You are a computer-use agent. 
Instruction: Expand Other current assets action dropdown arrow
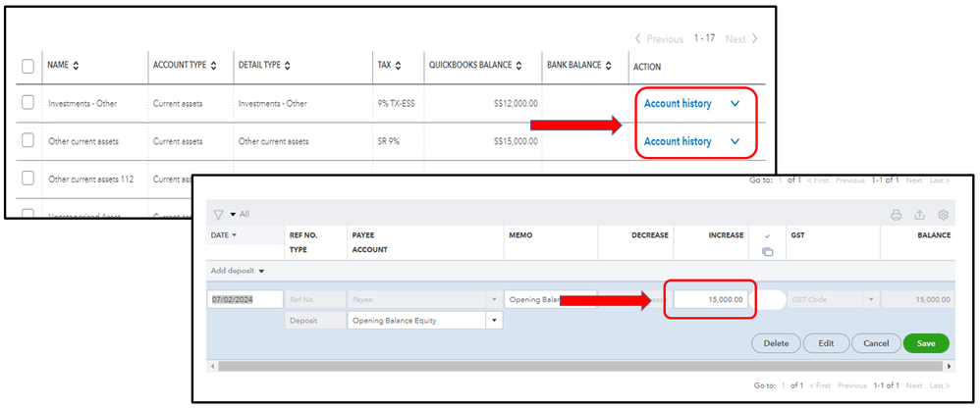(735, 142)
